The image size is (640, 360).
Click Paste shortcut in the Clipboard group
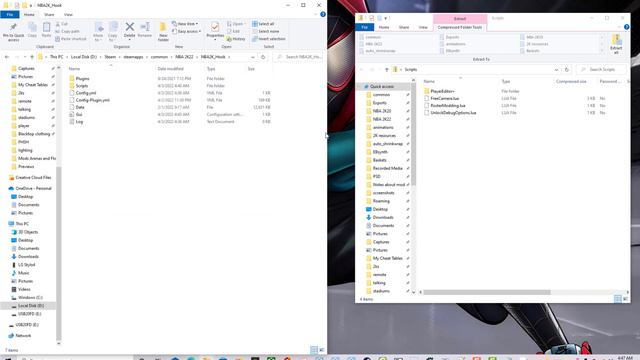[71, 39]
